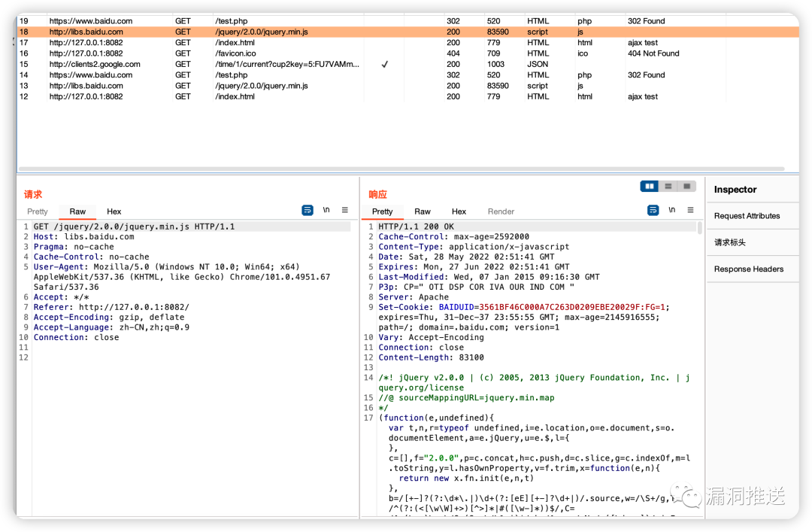
Task: Select history row 14 /test.php
Action: pyautogui.click(x=408, y=74)
